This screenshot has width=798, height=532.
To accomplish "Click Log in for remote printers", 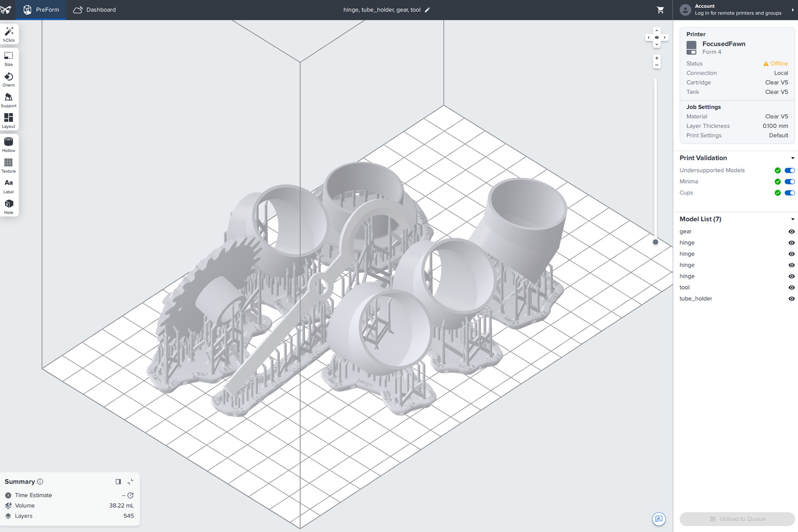I will point(738,13).
